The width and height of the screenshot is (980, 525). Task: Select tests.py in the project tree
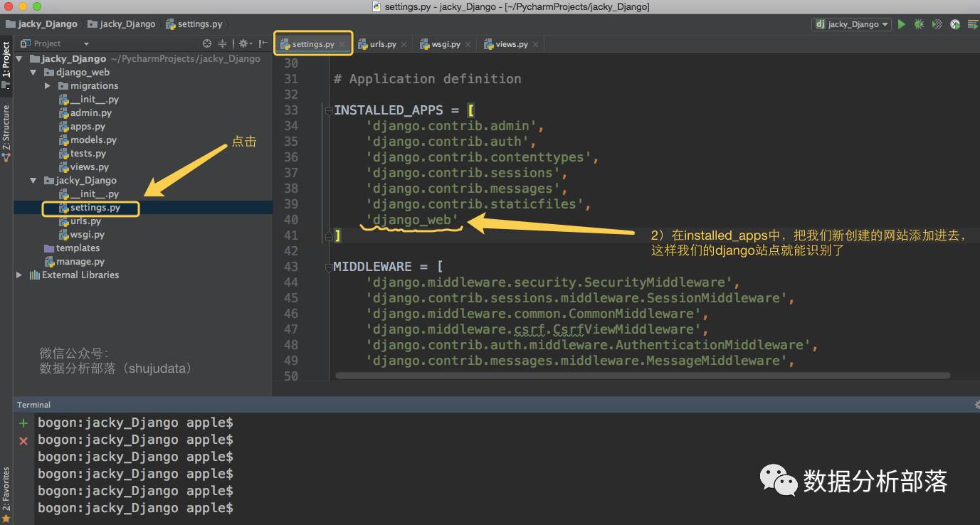[x=83, y=154]
